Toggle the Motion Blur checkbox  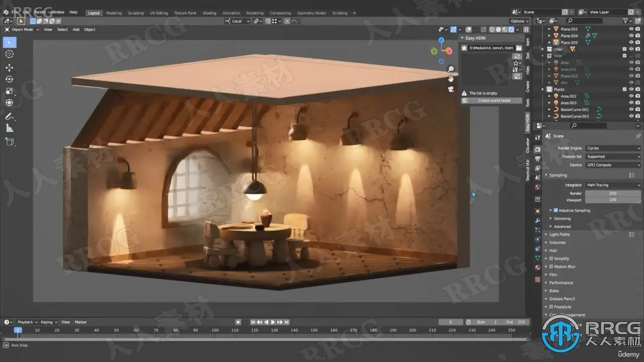click(x=551, y=266)
